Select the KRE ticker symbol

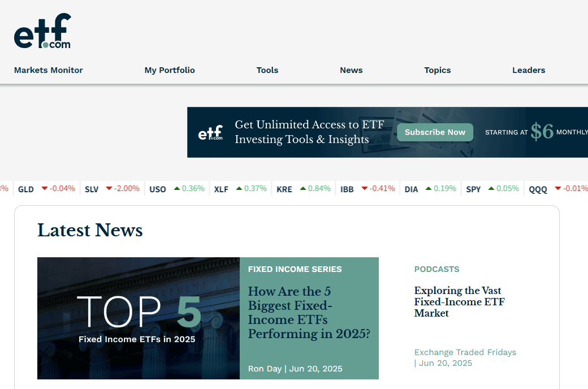click(284, 189)
